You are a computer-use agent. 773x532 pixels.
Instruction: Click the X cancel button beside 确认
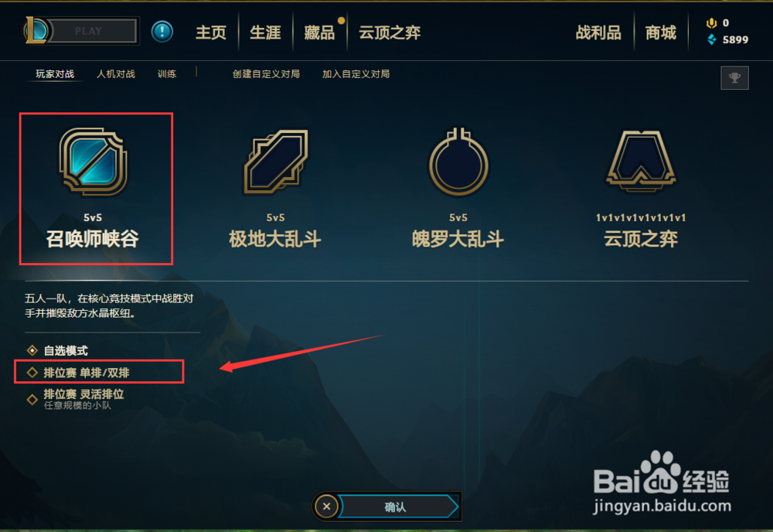pos(326,506)
